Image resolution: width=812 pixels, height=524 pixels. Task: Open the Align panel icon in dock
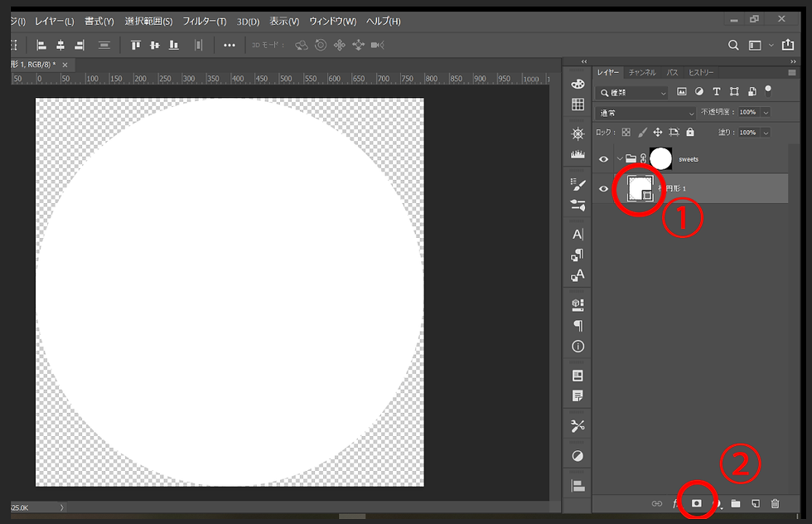click(578, 486)
